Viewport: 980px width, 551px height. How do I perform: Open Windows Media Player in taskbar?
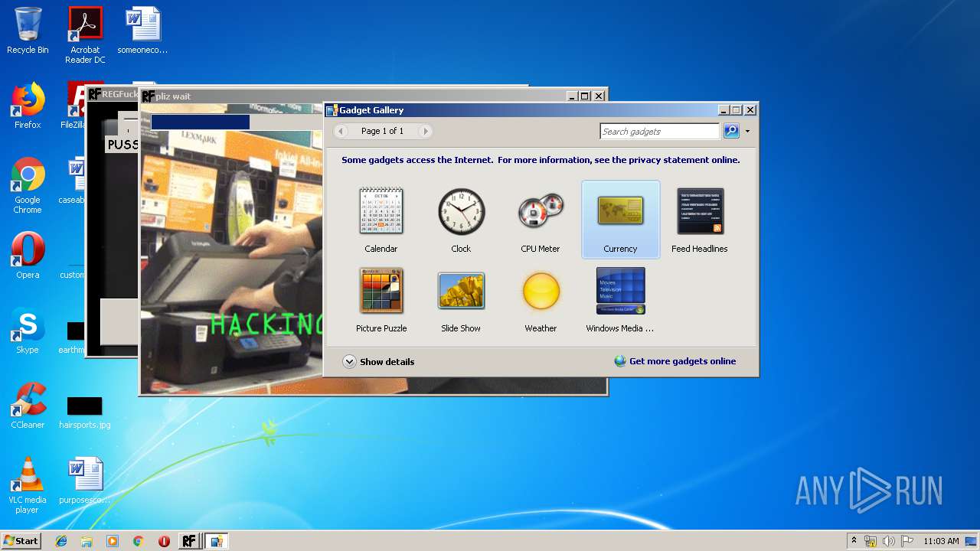point(113,541)
